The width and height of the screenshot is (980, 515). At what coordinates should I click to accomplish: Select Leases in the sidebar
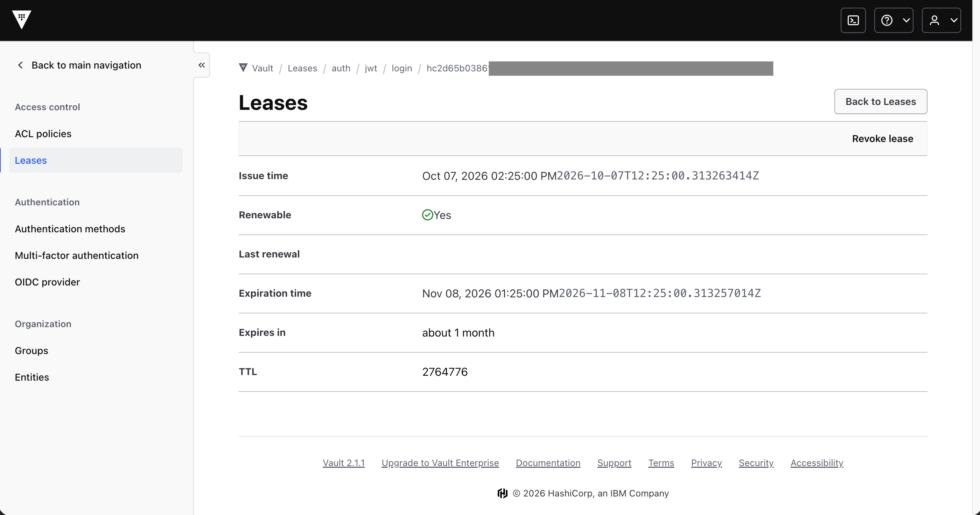[x=96, y=160]
